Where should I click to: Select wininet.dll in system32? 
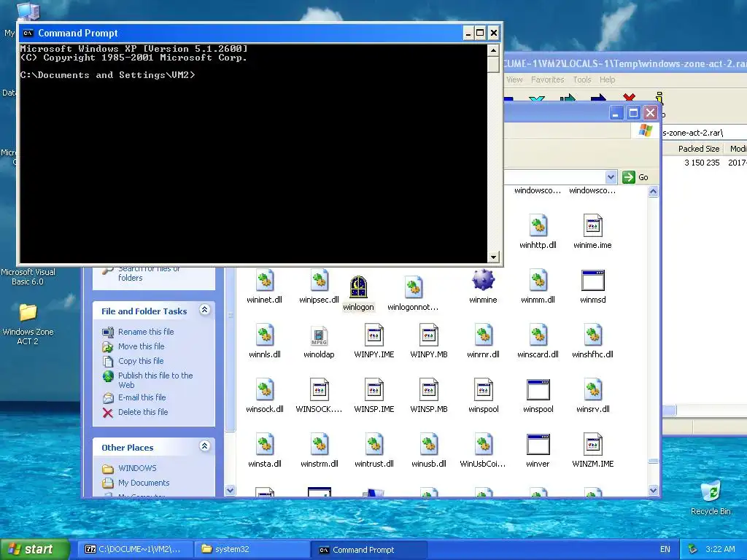point(264,281)
